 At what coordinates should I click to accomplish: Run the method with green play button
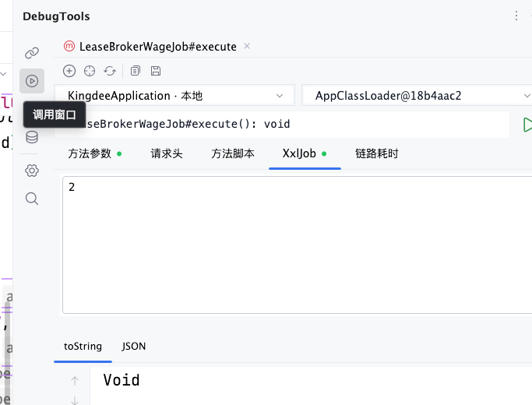point(527,125)
